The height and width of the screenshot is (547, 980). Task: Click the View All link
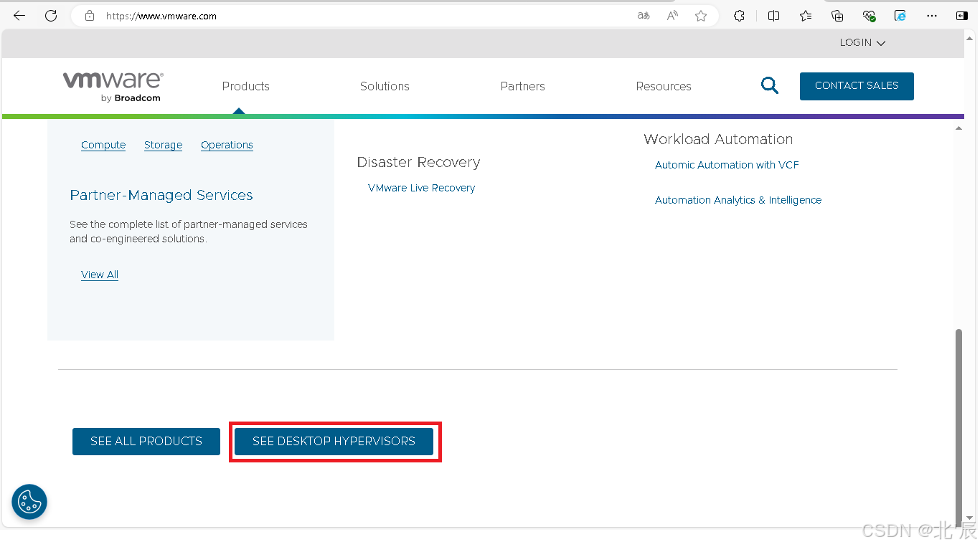pos(100,275)
